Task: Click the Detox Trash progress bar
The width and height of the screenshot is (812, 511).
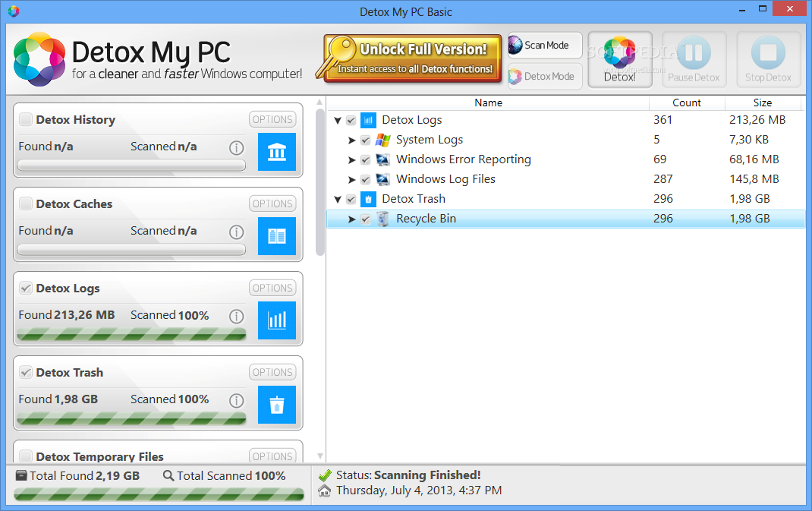Action: [131, 419]
